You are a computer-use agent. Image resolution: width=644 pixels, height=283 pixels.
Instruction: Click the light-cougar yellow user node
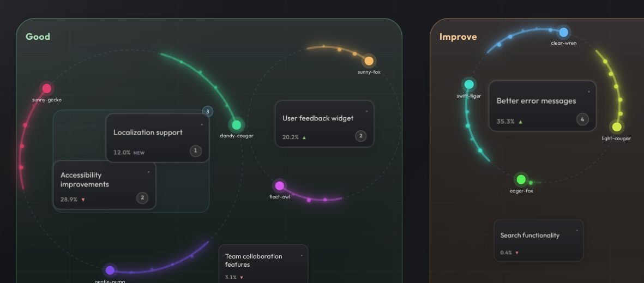pyautogui.click(x=617, y=127)
